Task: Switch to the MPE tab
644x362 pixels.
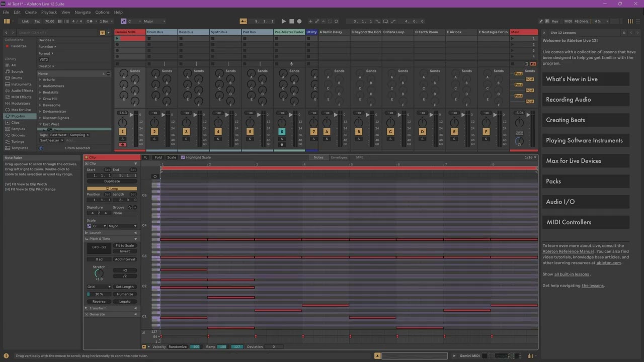Action: pyautogui.click(x=360, y=157)
